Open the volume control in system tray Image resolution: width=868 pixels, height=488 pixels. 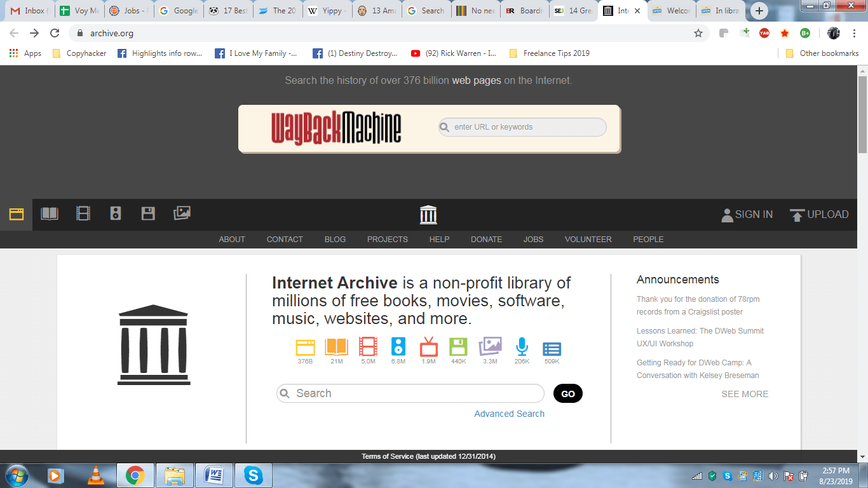[x=773, y=476]
